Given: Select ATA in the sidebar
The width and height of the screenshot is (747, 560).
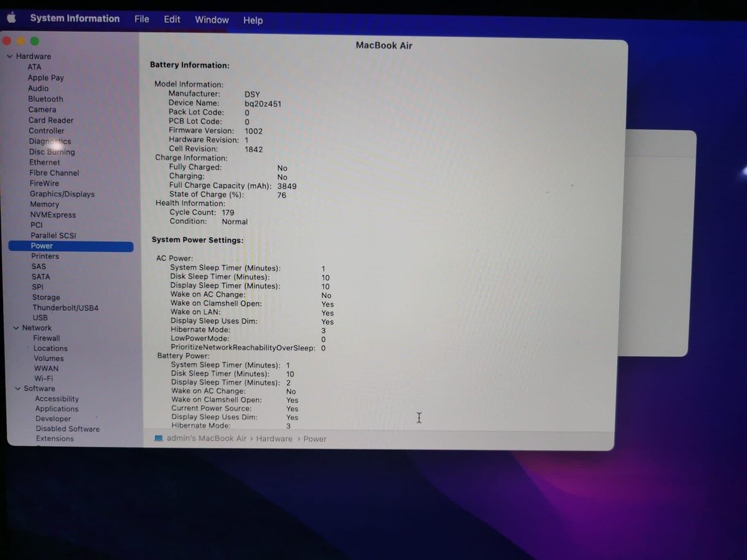Looking at the screenshot, I should pyautogui.click(x=34, y=67).
